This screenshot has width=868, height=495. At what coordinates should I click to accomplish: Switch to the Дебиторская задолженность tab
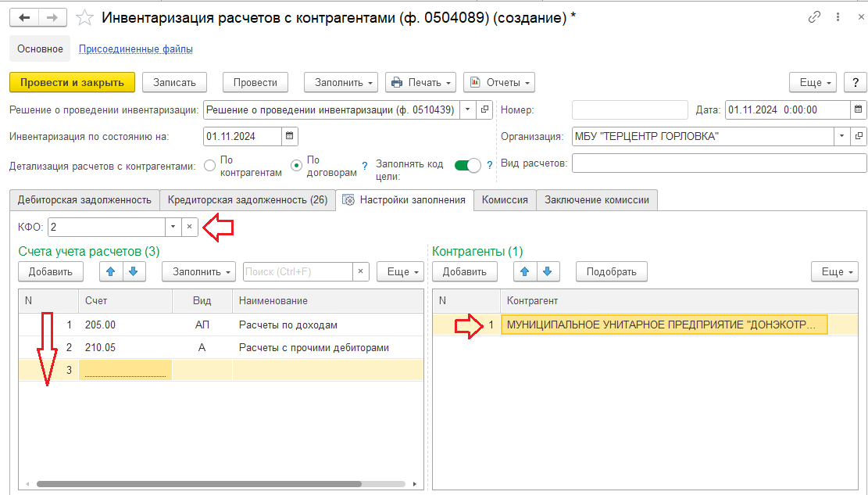(84, 200)
